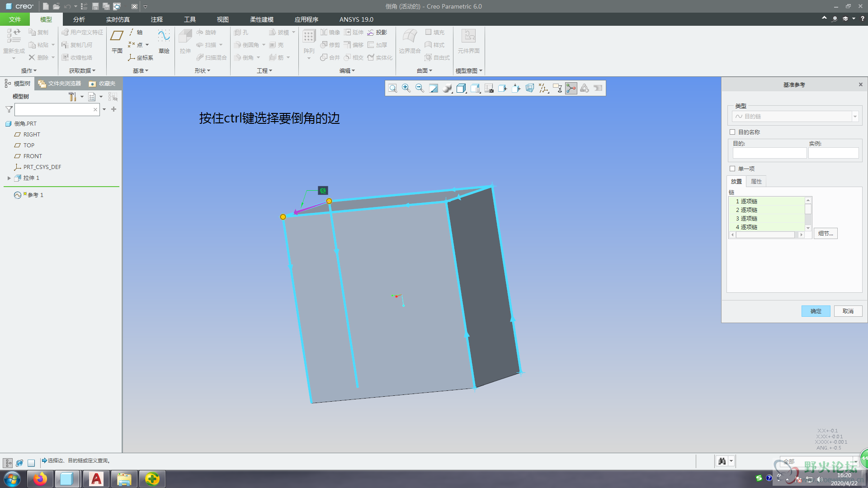
Task: Switch to the 文件夹浏览器 tab
Action: 60,84
